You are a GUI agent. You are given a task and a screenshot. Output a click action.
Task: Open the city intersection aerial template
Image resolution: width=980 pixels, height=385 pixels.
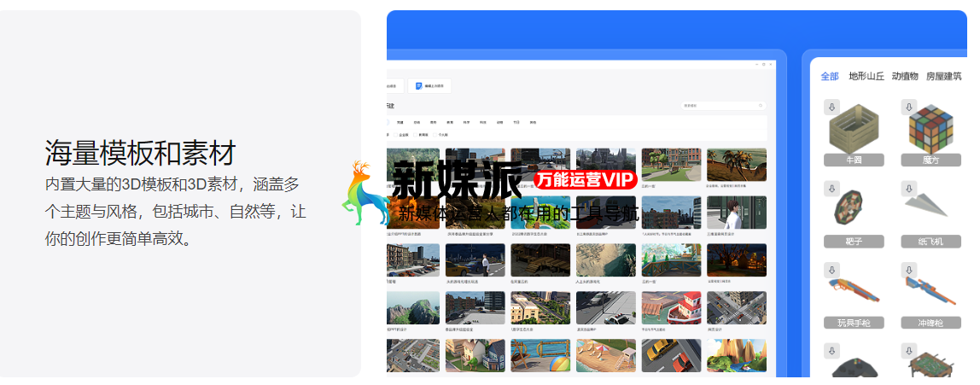pyautogui.click(x=736, y=308)
